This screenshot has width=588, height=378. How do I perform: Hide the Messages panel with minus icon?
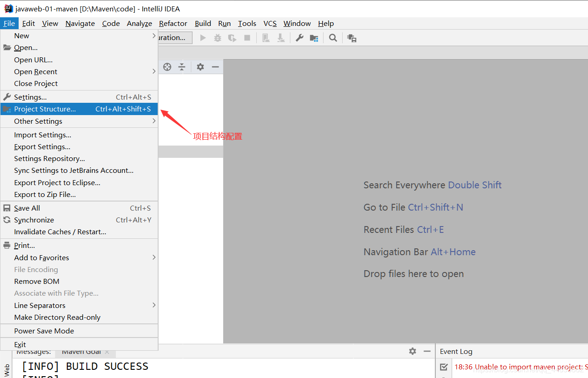pyautogui.click(x=427, y=351)
